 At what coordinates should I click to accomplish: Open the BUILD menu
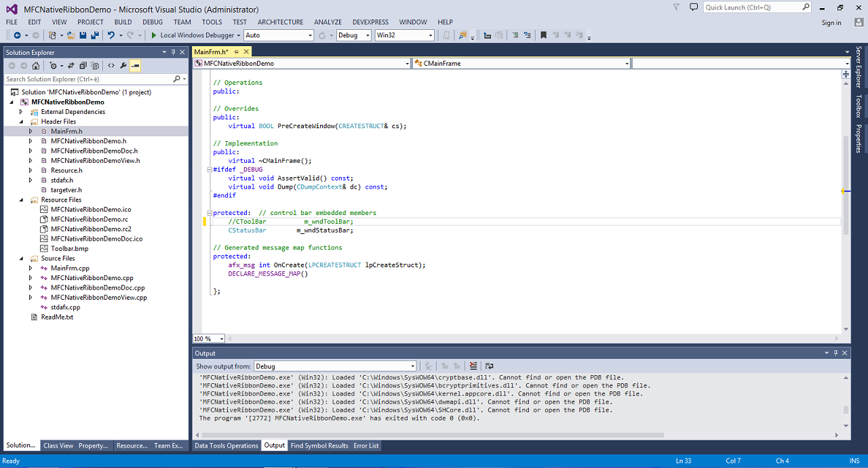pos(123,22)
